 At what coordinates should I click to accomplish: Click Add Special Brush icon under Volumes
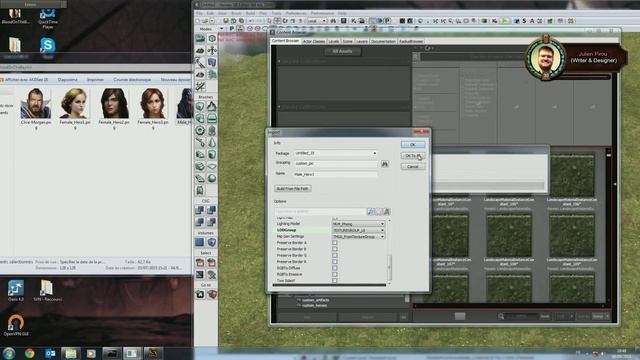[x=200, y=242]
